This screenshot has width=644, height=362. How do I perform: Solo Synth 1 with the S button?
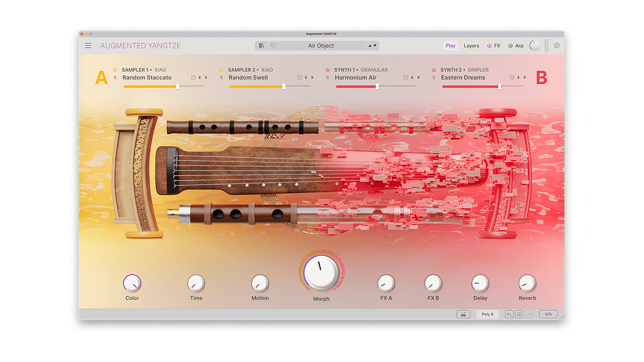(328, 77)
